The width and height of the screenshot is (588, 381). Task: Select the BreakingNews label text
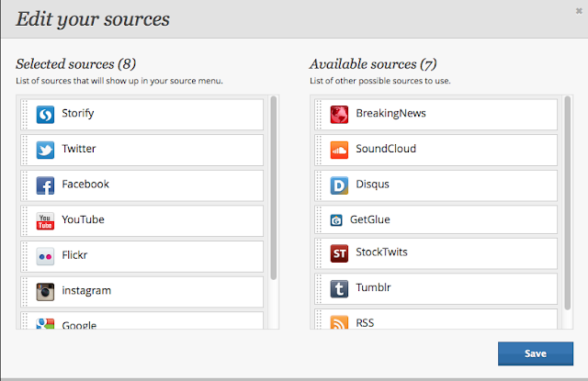390,114
